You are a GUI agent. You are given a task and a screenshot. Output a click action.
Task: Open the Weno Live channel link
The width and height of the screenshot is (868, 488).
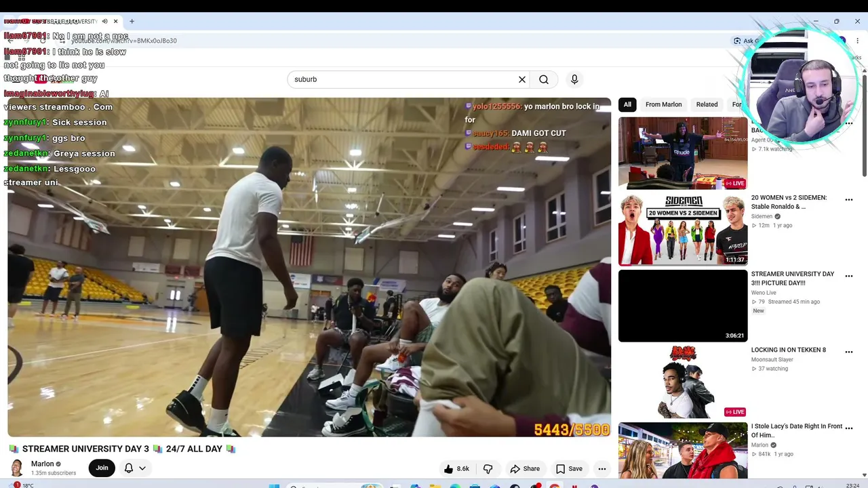(x=764, y=293)
